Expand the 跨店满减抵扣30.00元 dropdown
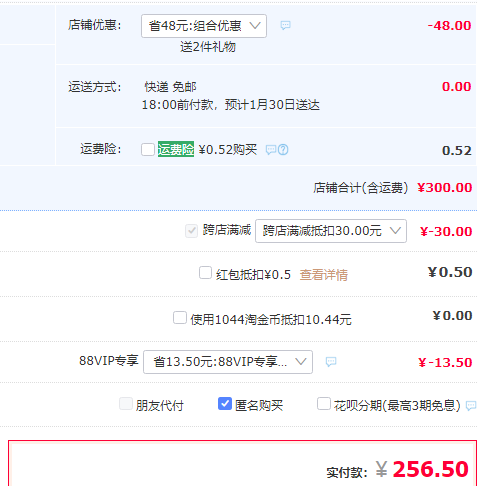 [331, 231]
